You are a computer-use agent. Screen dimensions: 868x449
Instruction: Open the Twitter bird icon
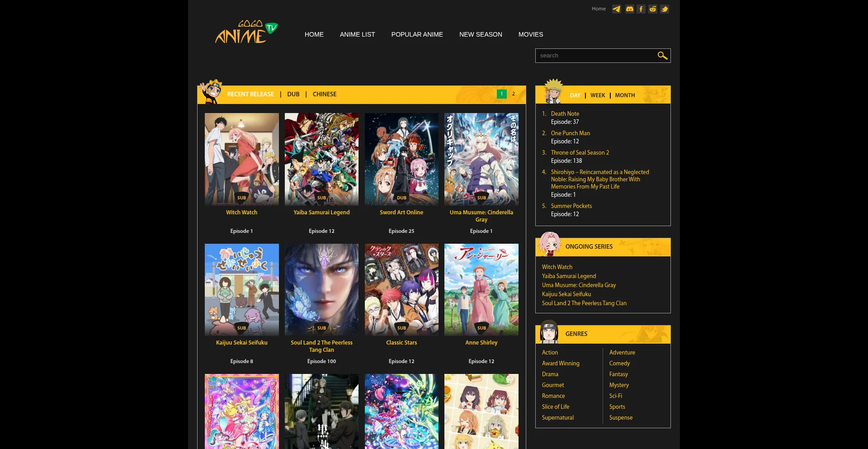[x=665, y=9]
